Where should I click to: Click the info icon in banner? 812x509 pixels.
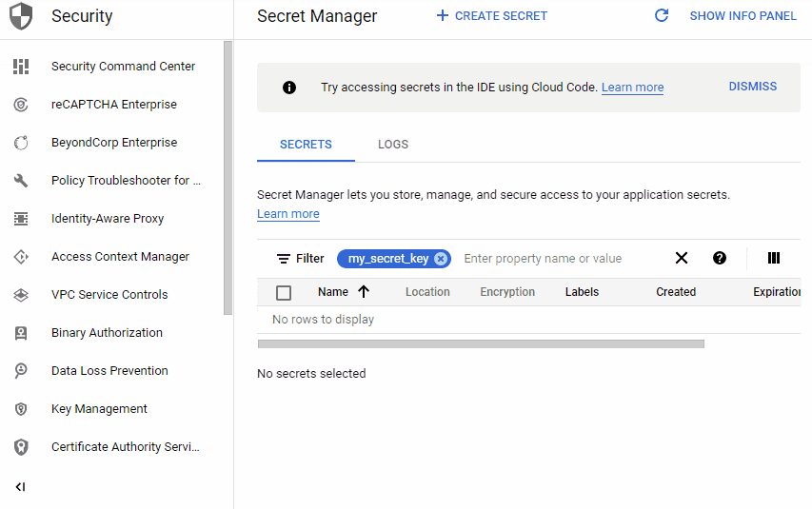[x=289, y=88]
